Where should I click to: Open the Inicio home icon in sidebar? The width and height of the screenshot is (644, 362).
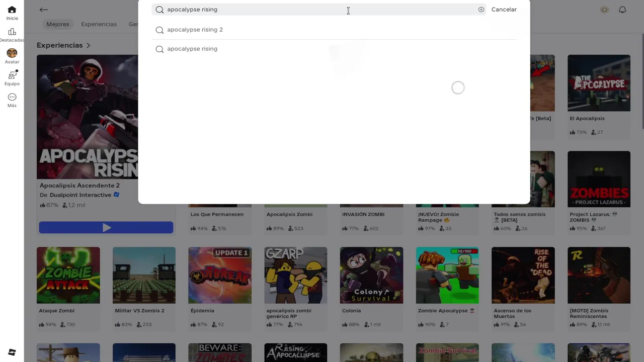click(x=12, y=10)
